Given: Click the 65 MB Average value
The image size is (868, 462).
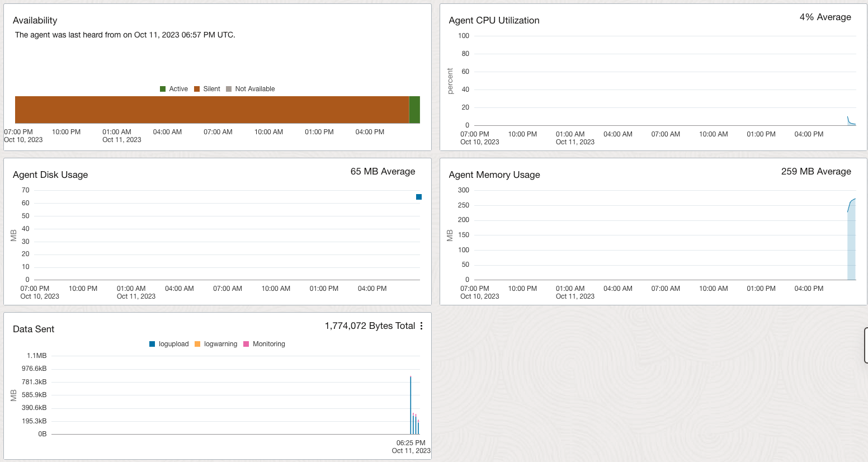Looking at the screenshot, I should 383,172.
